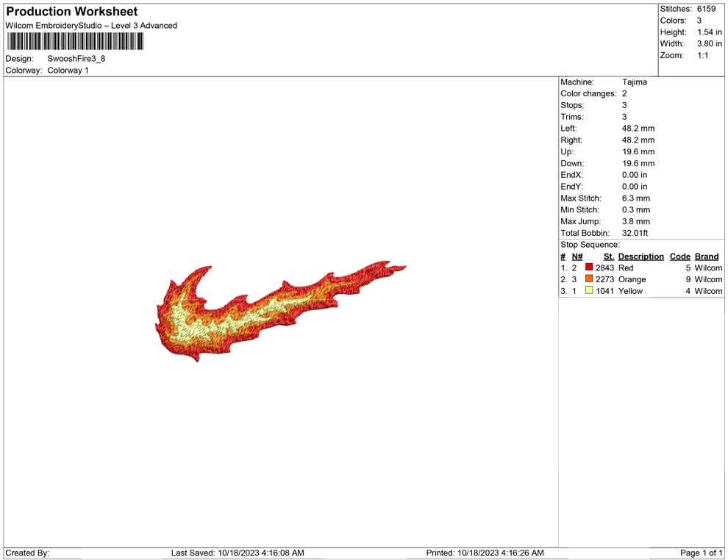Screen dimensions: 728x560
Task: Click the design name 'SwooshFire3_8'
Action: [x=76, y=59]
